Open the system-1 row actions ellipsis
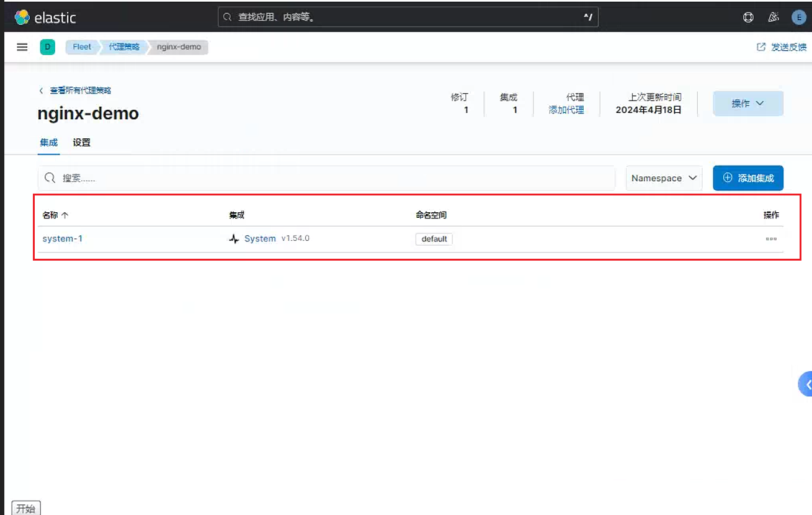The width and height of the screenshot is (812, 515). [x=771, y=239]
